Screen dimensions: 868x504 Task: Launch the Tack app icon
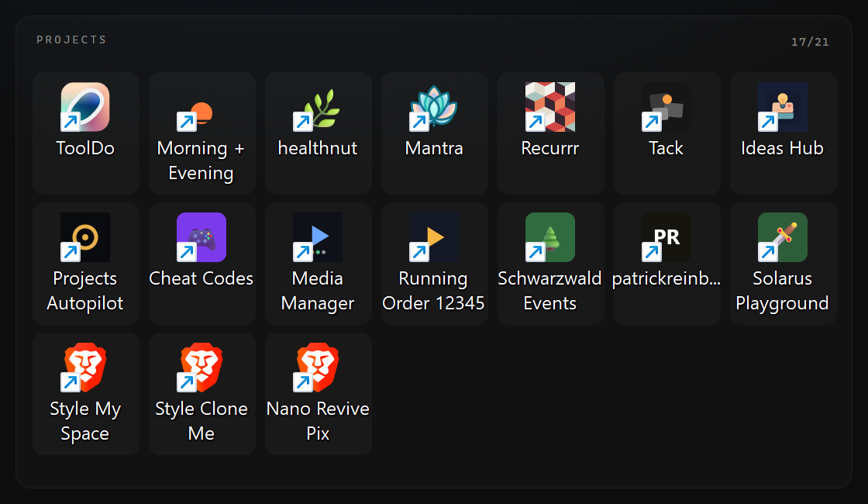coord(666,107)
